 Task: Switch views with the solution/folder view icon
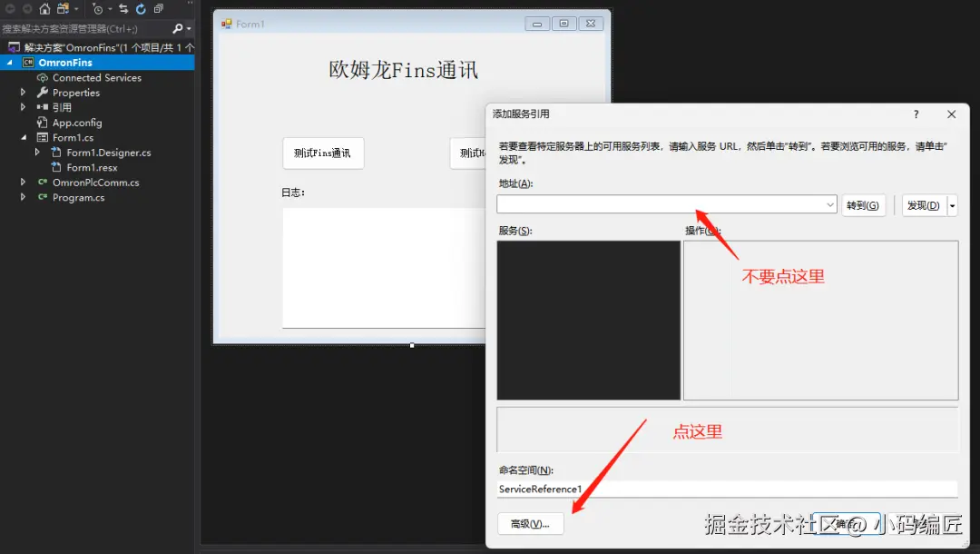pos(63,9)
